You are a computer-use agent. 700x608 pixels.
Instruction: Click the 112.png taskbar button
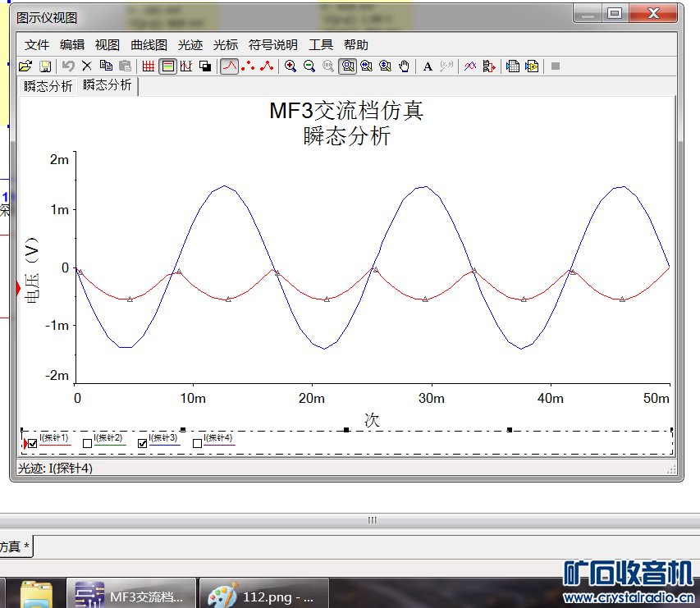[264, 593]
